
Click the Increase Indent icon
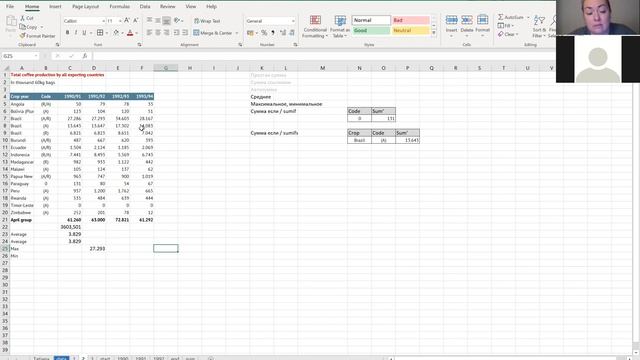pos(185,33)
